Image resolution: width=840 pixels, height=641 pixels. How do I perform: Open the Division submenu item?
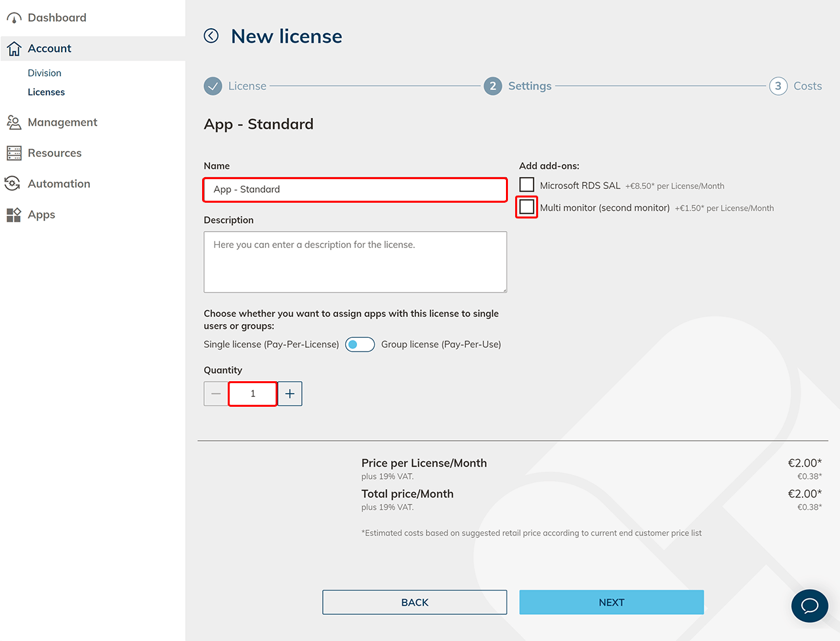point(45,73)
